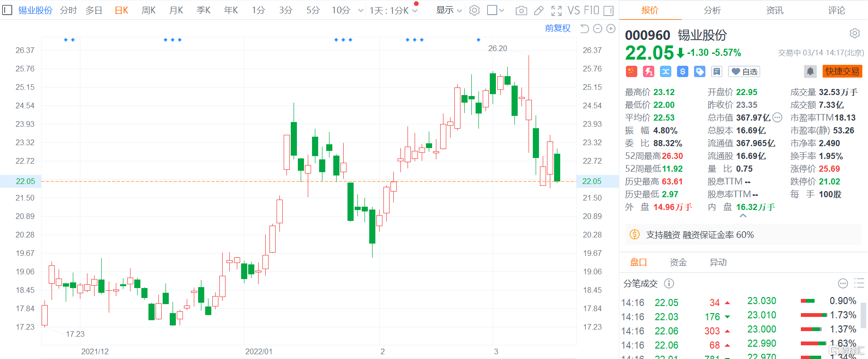
Task: Zoom out the K-line chart
Action: 598,29
